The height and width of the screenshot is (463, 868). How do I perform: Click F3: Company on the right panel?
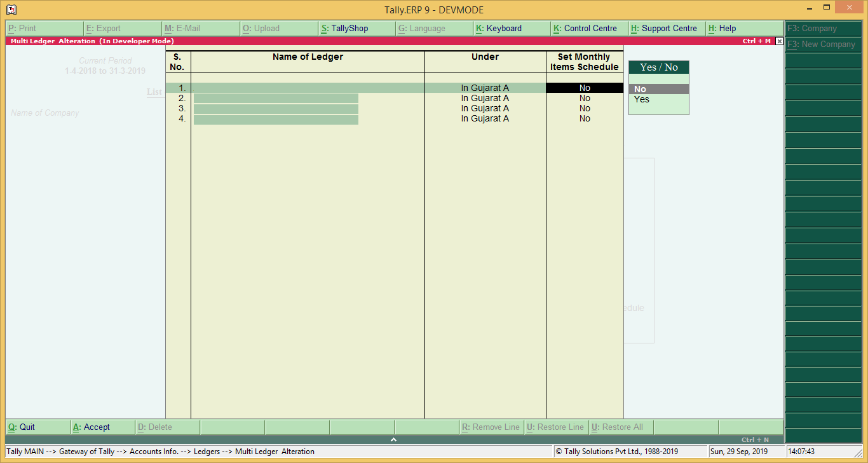coord(823,28)
